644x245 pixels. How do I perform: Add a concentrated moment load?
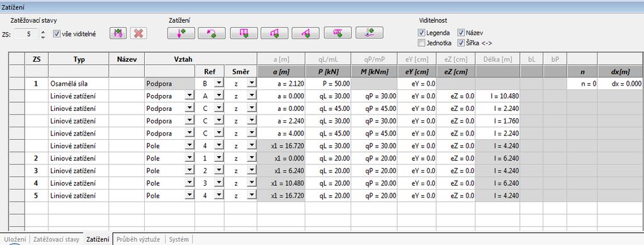212,33
